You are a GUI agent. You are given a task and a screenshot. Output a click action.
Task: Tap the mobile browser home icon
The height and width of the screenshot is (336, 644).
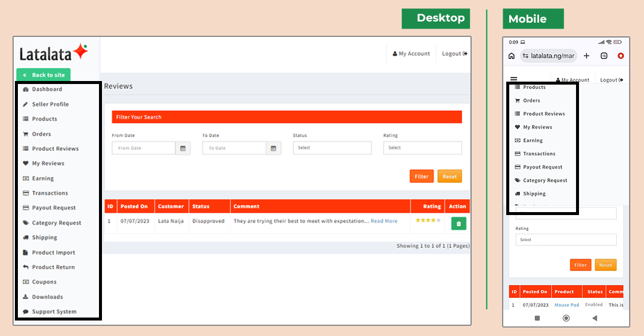pos(512,56)
